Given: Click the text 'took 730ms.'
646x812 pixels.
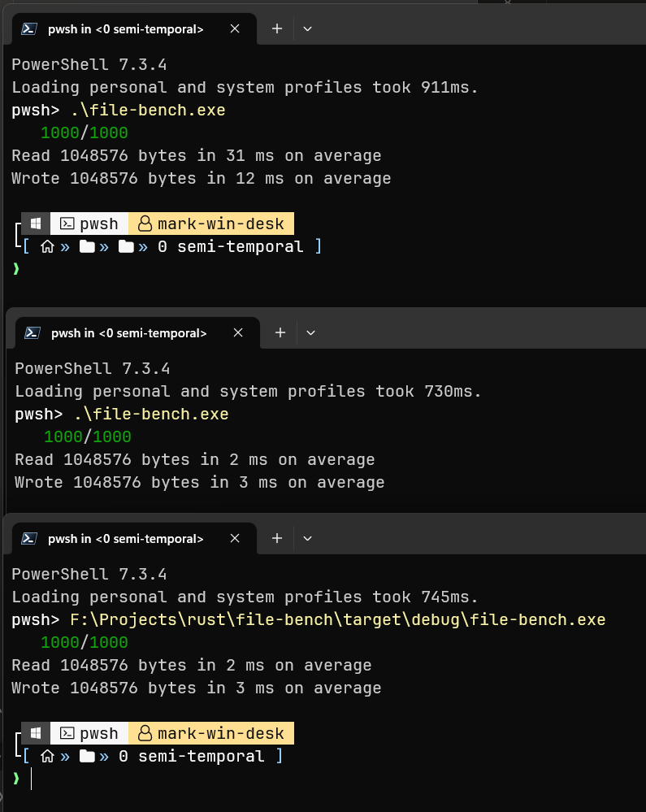Looking at the screenshot, I should pos(428,392).
